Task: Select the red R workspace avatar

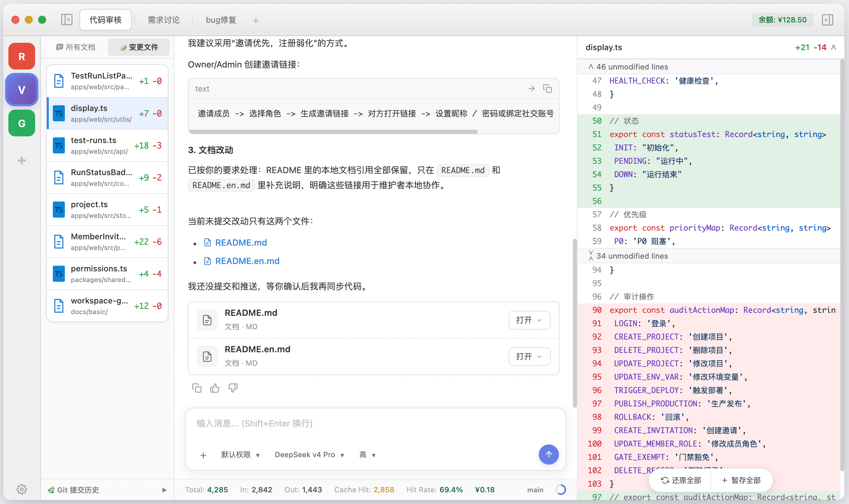Action: pyautogui.click(x=22, y=56)
